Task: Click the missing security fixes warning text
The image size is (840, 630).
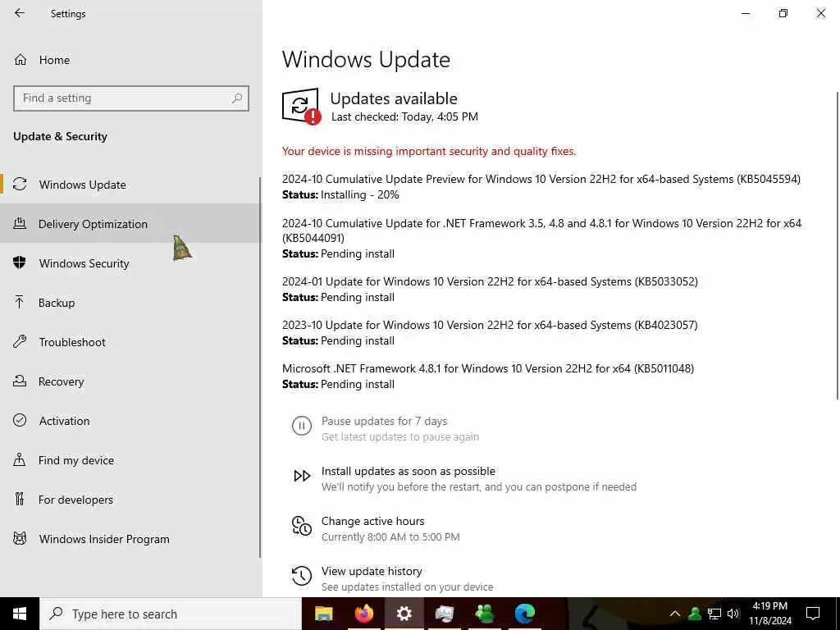Action: pos(429,151)
